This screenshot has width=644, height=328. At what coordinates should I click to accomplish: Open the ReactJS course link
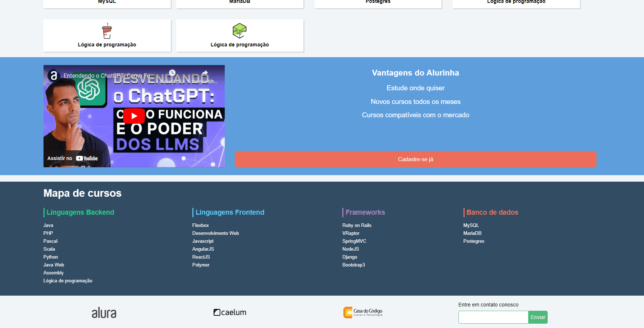[x=201, y=257]
